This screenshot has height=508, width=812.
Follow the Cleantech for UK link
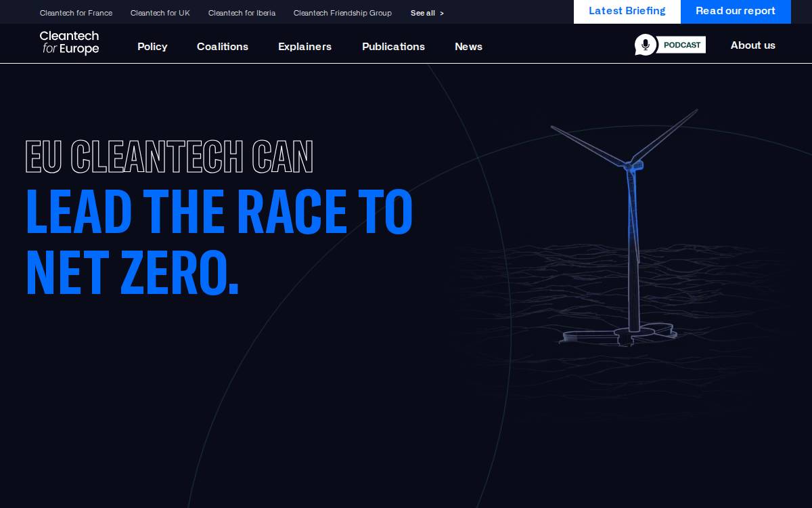click(160, 13)
